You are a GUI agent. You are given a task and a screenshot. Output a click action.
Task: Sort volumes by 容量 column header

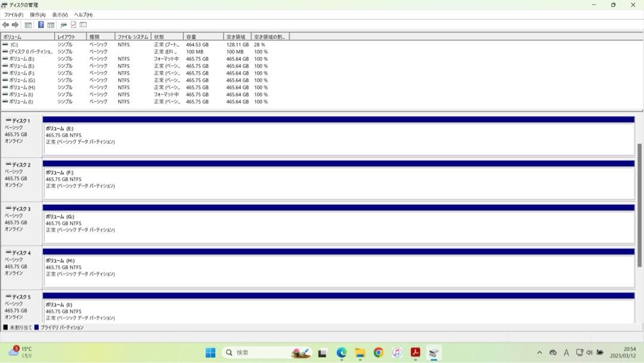point(203,36)
